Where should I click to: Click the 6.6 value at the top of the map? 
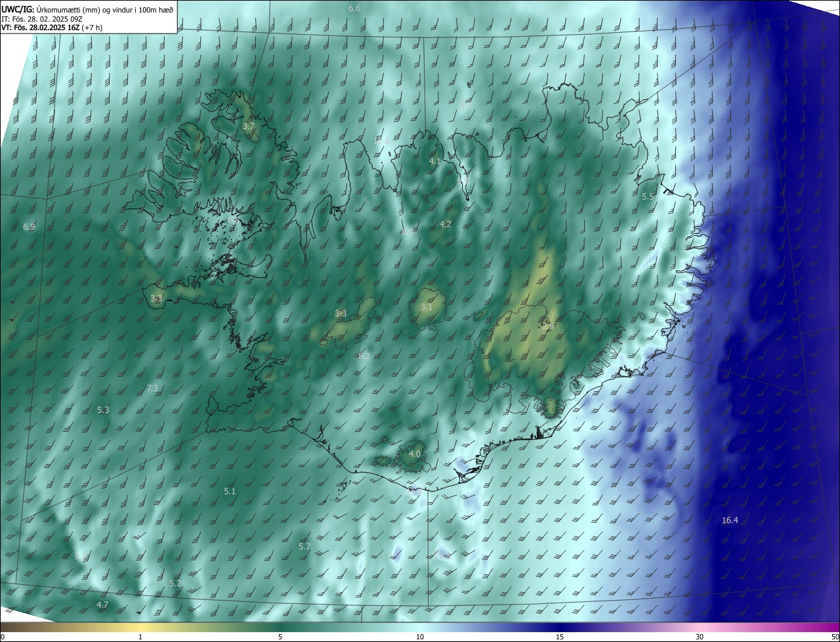(354, 9)
